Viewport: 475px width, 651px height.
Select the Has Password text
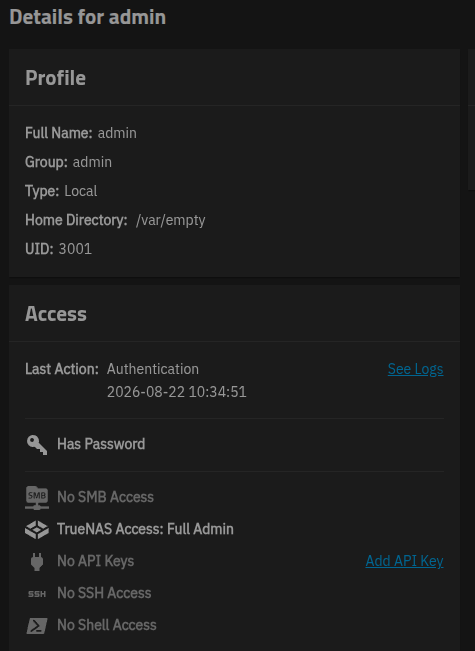point(101,444)
